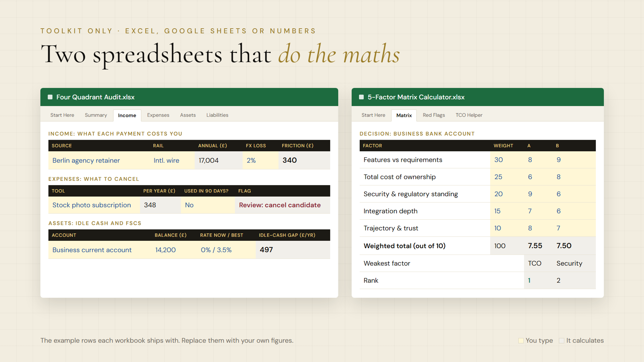
Task: Open the Start Here tab in 5-Factor Matrix Calculator
Action: [373, 115]
